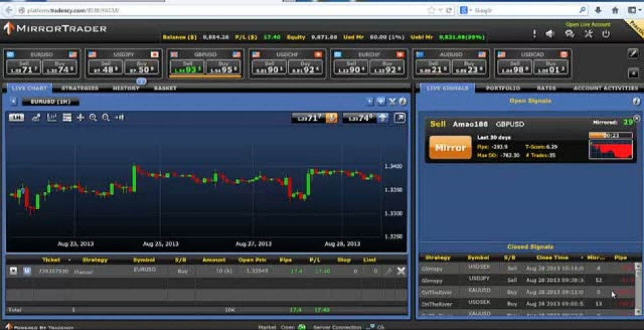Click EURUSD Buy rate button
644x330 pixels.
click(60, 67)
